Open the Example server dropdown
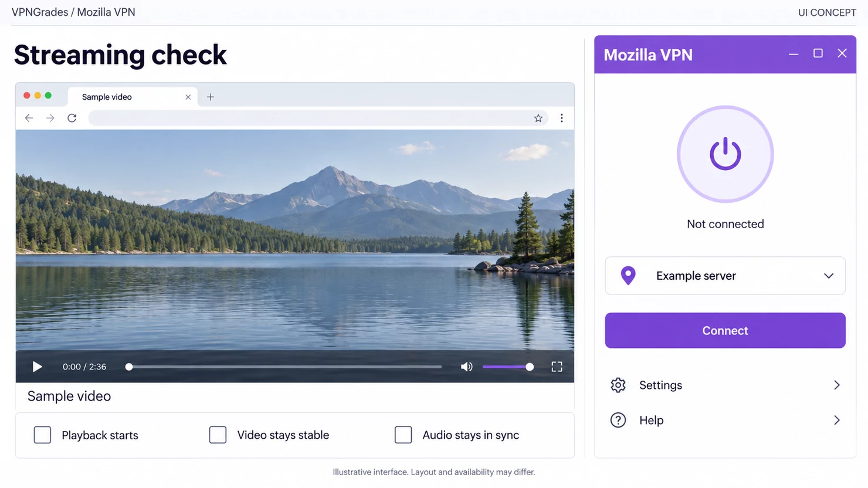The width and height of the screenshot is (868, 488). (725, 276)
